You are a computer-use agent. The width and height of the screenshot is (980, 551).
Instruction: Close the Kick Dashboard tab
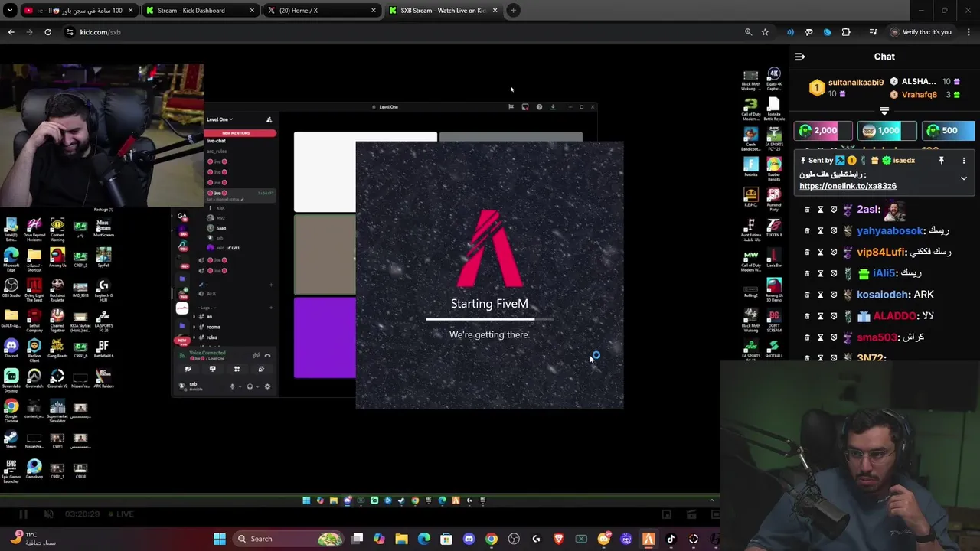pos(253,11)
